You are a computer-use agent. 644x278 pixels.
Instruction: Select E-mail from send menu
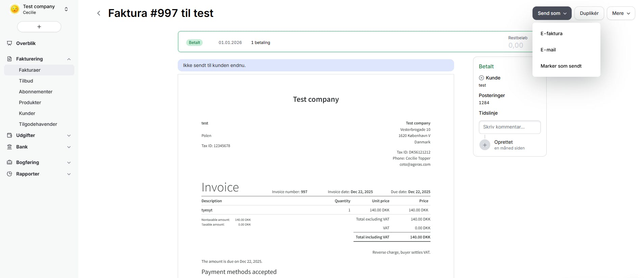(x=548, y=50)
